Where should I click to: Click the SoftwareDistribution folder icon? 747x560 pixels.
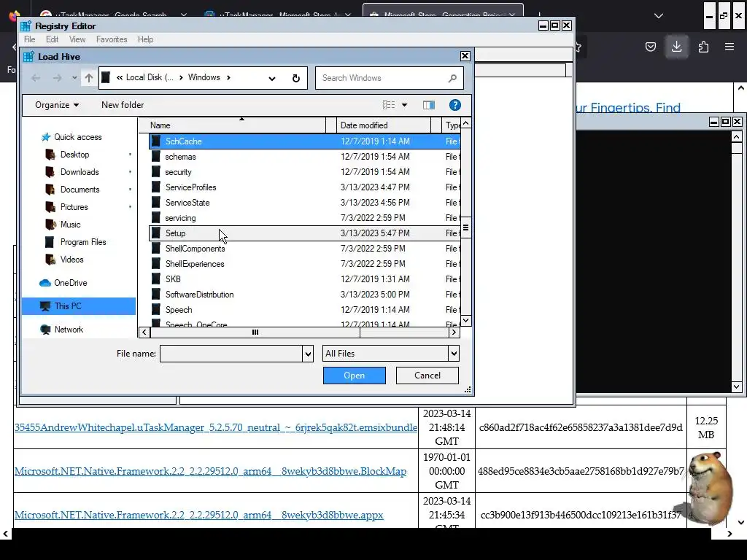(x=156, y=295)
